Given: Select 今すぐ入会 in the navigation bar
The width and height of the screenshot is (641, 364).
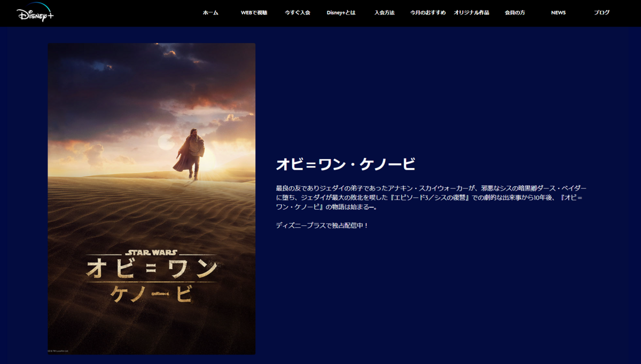Looking at the screenshot, I should pyautogui.click(x=298, y=12).
